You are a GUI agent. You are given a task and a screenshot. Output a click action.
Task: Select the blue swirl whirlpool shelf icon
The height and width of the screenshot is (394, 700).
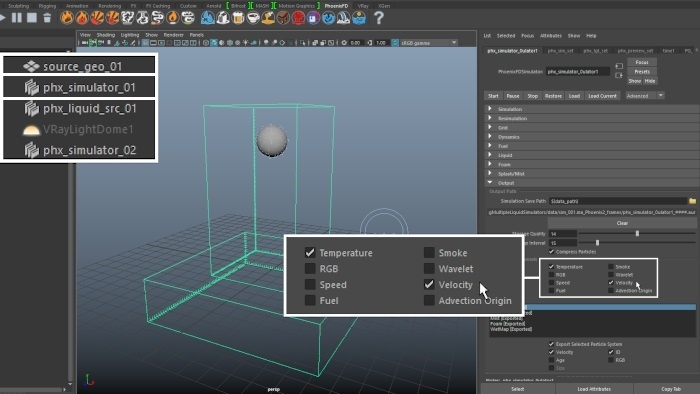329,18
